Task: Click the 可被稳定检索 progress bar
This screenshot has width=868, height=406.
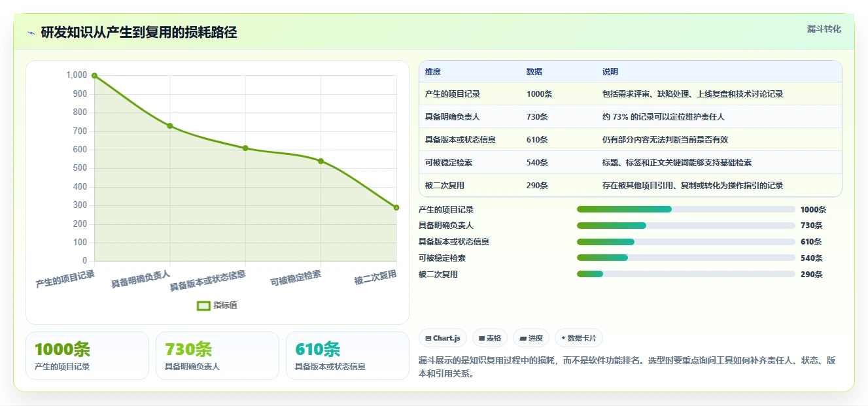Action: [x=686, y=258]
